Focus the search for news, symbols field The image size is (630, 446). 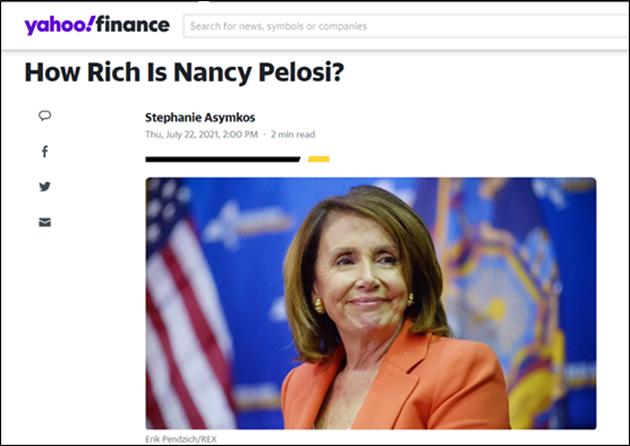click(407, 26)
